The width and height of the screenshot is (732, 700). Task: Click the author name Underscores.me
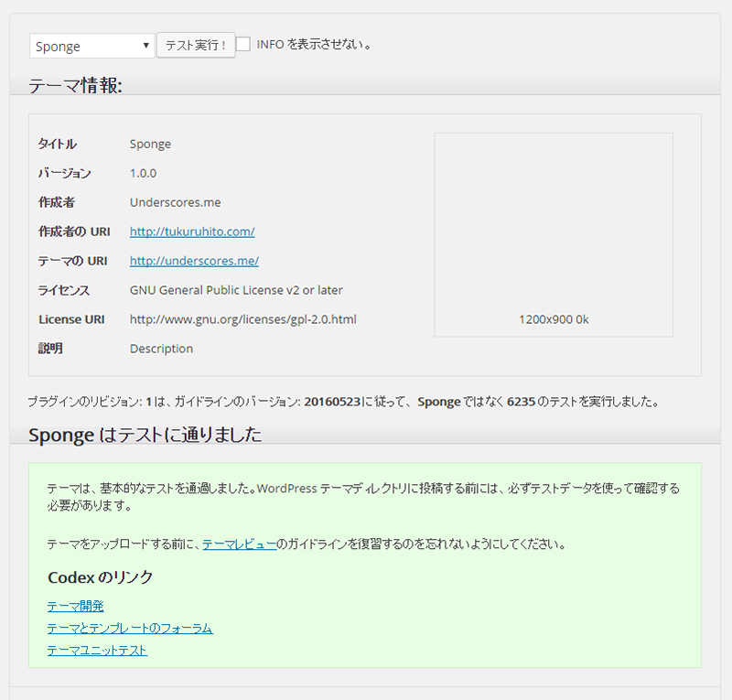point(176,202)
